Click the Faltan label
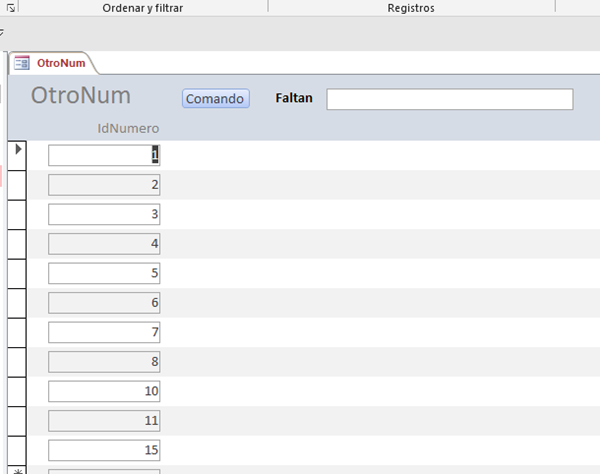The height and width of the screenshot is (474, 600). point(294,98)
